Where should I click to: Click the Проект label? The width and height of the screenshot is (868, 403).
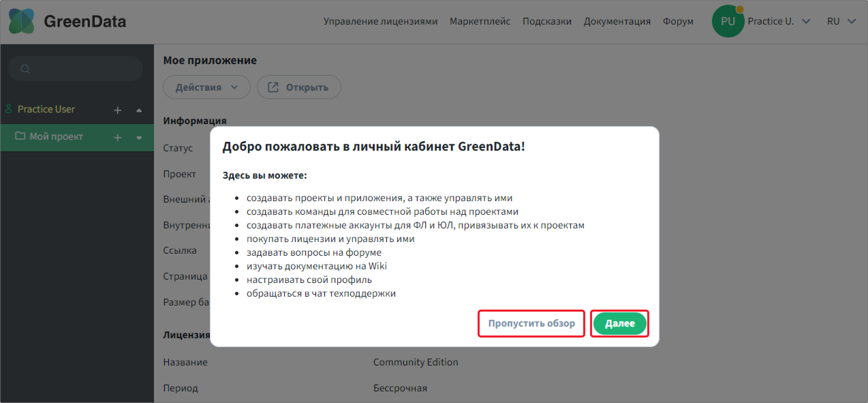(180, 174)
